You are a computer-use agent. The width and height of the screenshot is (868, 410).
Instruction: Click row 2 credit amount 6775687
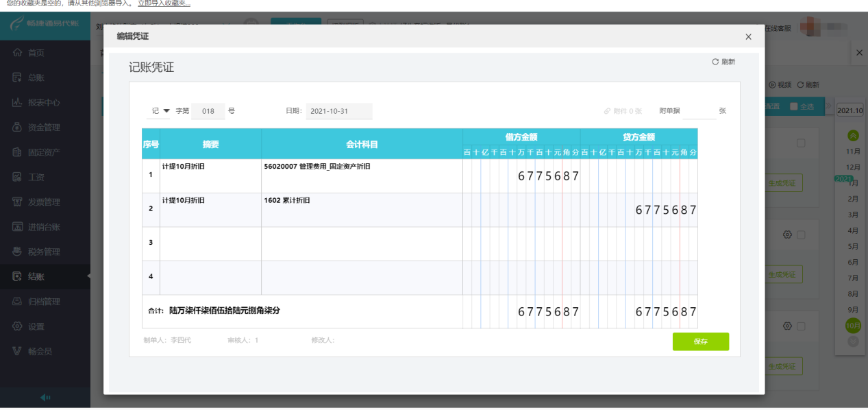(666, 210)
